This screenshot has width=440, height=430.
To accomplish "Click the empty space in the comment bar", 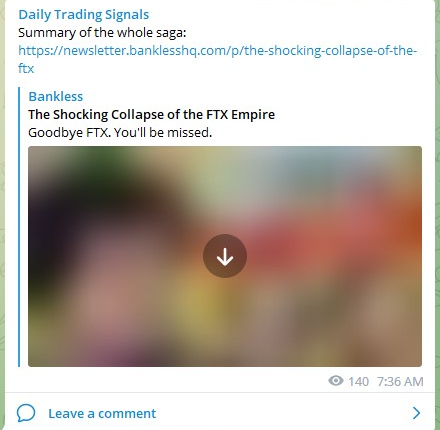I will tap(283, 413).
